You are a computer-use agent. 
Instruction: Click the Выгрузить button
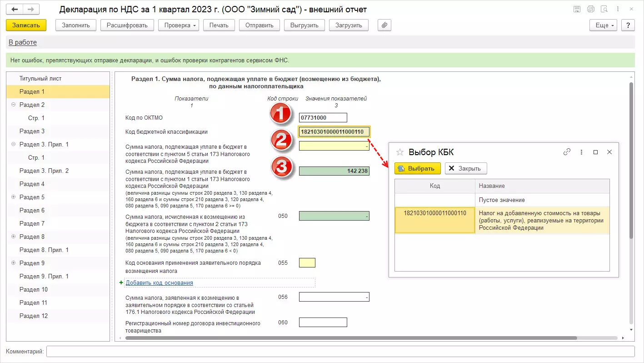click(305, 25)
